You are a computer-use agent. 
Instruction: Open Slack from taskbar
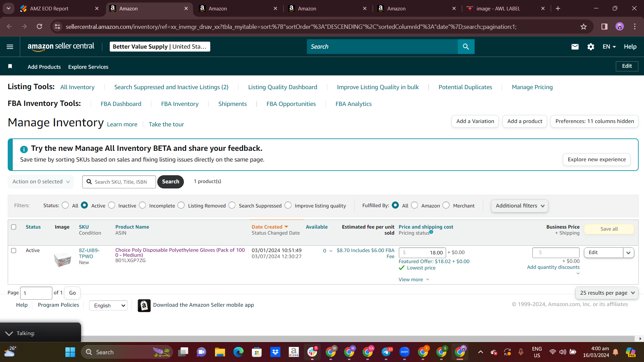tap(312, 352)
